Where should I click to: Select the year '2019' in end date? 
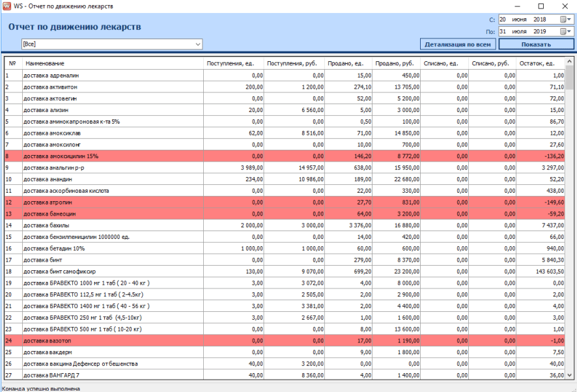[539, 31]
